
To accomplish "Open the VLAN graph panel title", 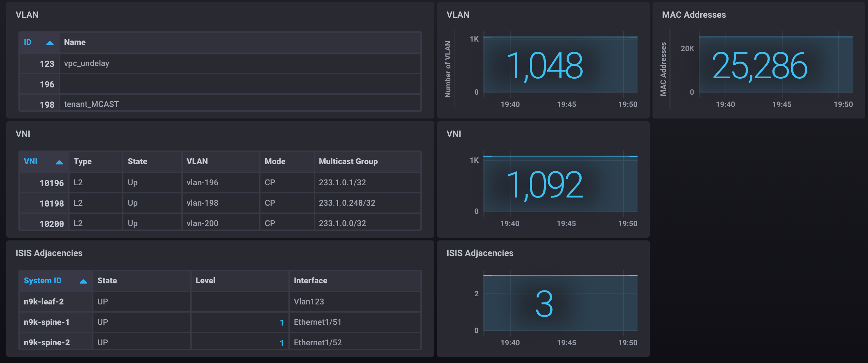I will click(458, 15).
